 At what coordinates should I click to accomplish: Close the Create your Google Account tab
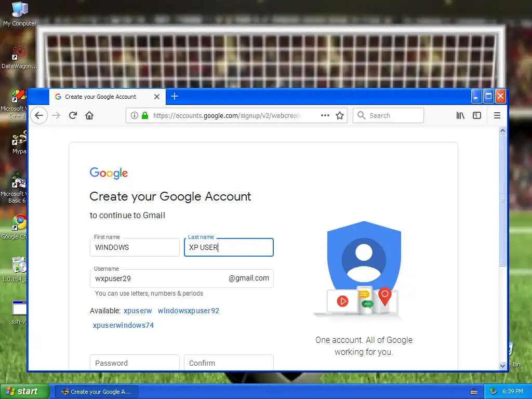157,97
